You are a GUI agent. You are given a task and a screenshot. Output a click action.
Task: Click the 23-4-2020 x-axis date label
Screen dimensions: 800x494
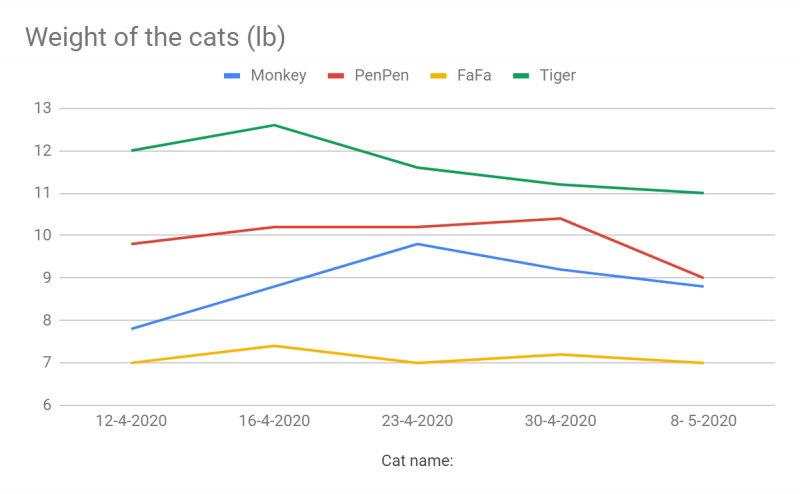[417, 421]
